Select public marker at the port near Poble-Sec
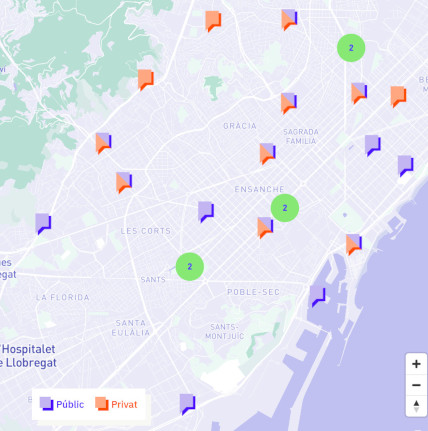 [317, 296]
